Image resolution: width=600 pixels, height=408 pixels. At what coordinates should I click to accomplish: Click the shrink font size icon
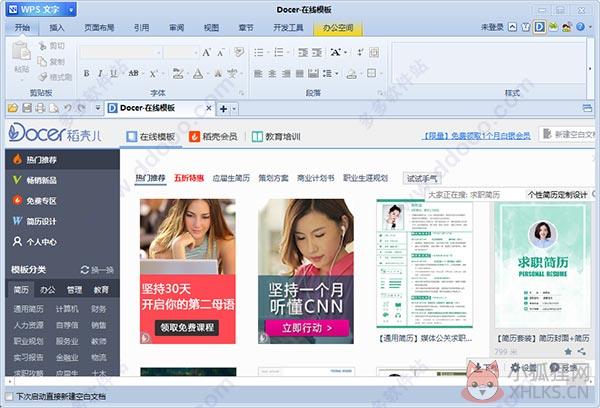(x=221, y=52)
